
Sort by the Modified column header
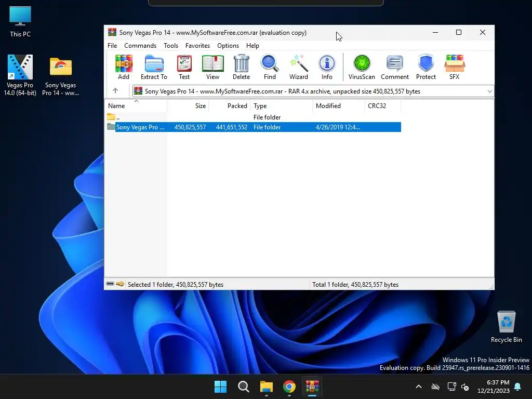(x=338, y=106)
